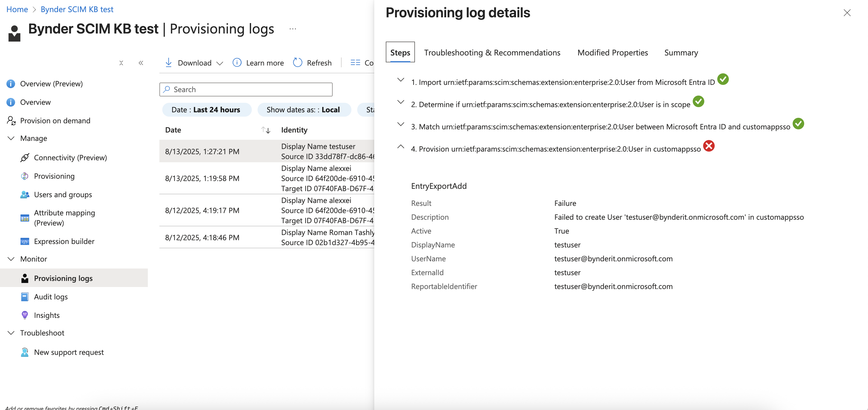The image size is (868, 410).
Task: Click the UserName value testuser@bynderit.onmicrosoft.com
Action: [613, 259]
